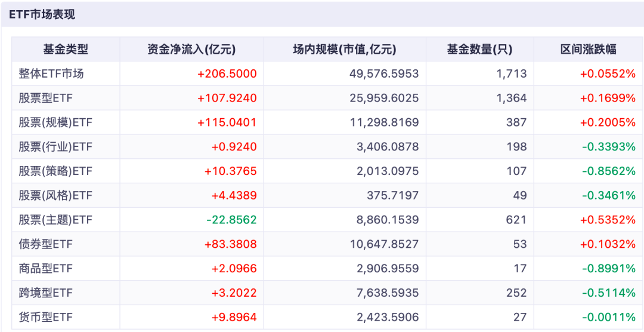The image size is (644, 332).
Task: Select the 跨境型ETF row label
Action: click(x=45, y=293)
